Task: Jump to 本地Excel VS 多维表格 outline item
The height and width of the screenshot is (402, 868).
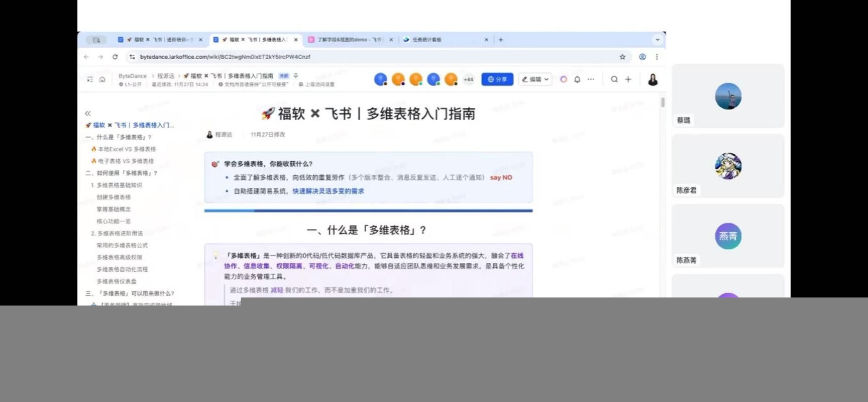Action: click(x=127, y=149)
